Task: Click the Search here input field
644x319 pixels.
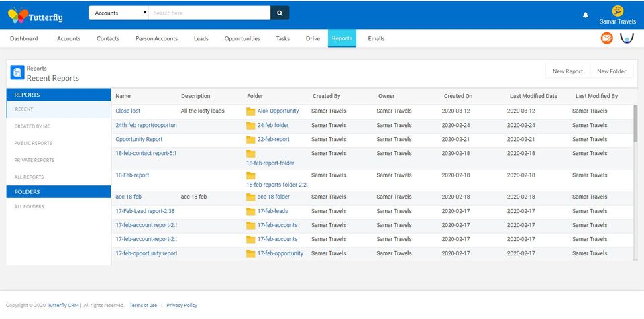Action: pos(209,13)
